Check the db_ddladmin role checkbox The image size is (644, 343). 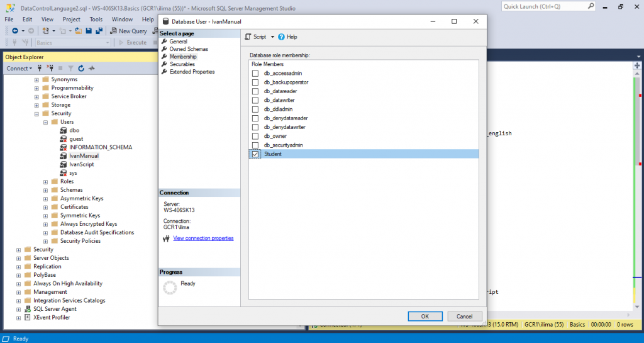[x=255, y=110]
